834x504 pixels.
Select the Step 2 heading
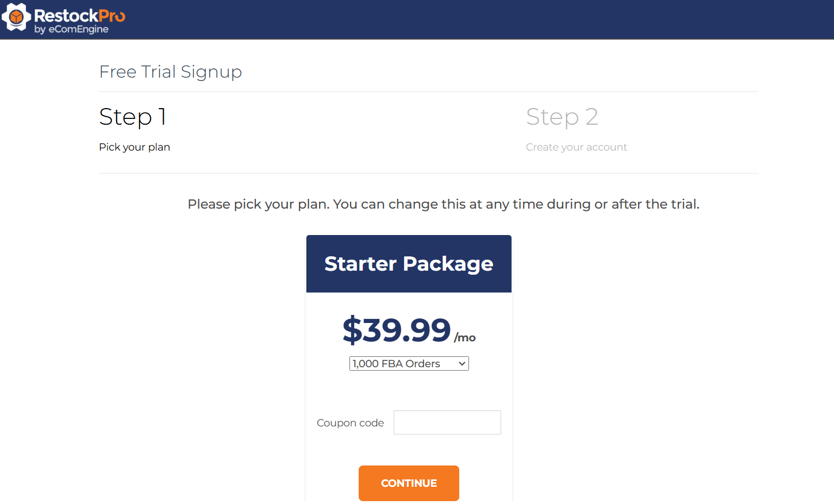562,117
